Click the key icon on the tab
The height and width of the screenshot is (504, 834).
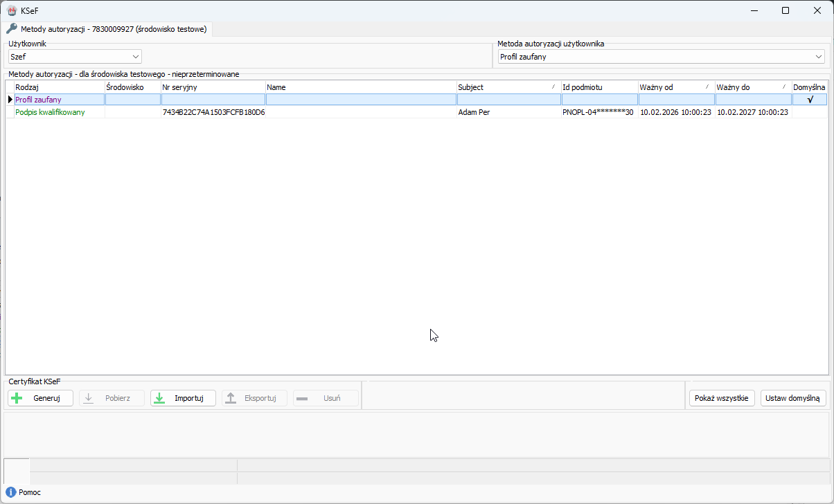click(x=12, y=29)
